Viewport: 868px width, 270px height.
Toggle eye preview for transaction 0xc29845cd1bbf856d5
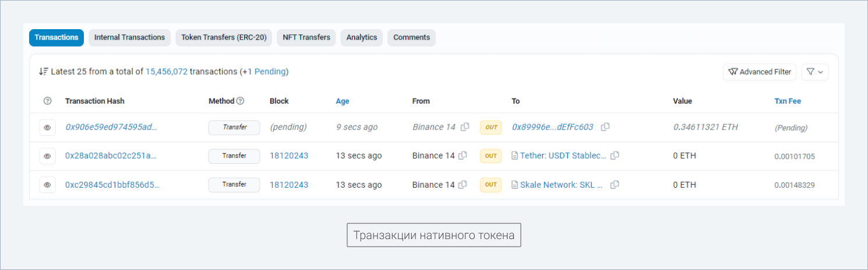click(x=48, y=185)
